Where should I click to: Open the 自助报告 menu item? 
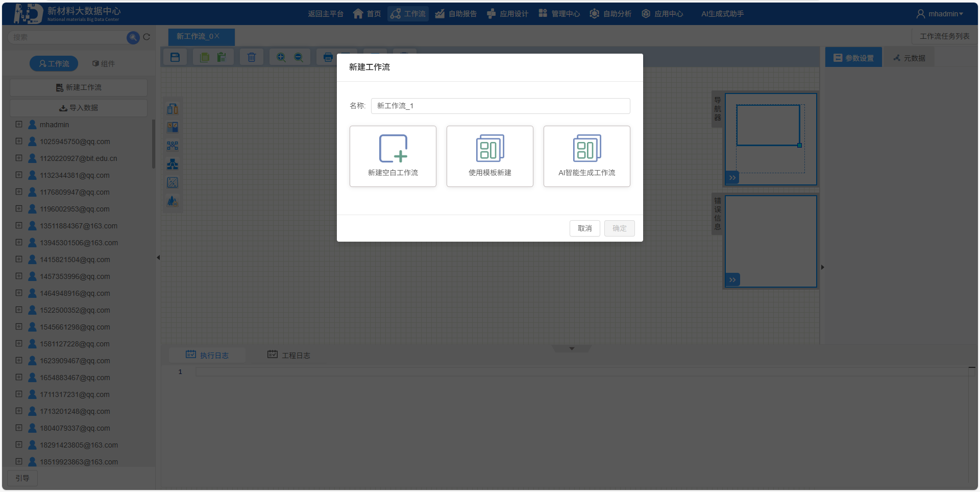(x=456, y=14)
